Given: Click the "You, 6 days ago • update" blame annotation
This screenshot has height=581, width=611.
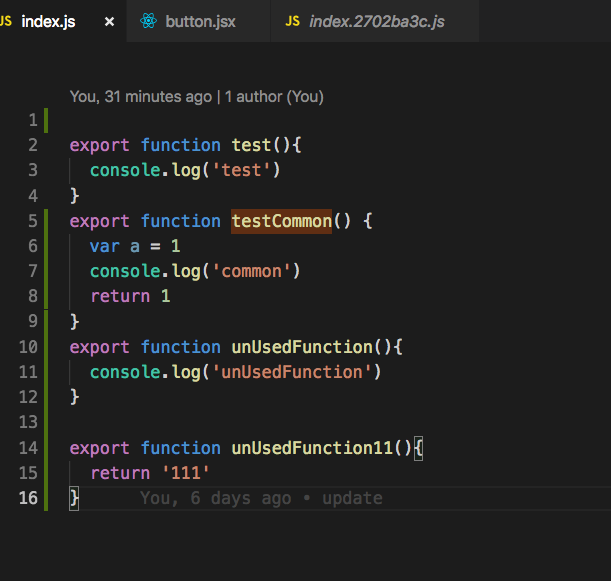Looking at the screenshot, I should click(x=261, y=498).
